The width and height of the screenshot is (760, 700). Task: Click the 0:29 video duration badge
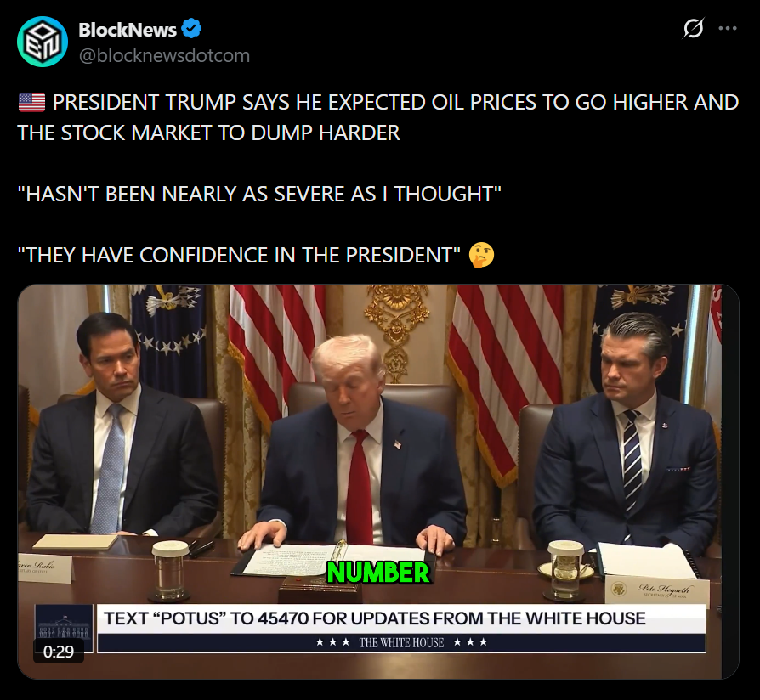click(x=59, y=652)
